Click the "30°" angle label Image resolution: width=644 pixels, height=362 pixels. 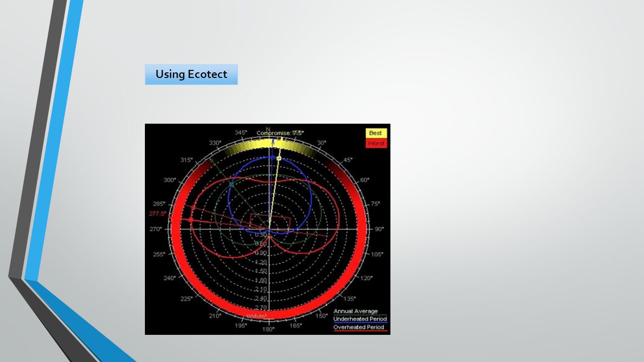click(321, 143)
